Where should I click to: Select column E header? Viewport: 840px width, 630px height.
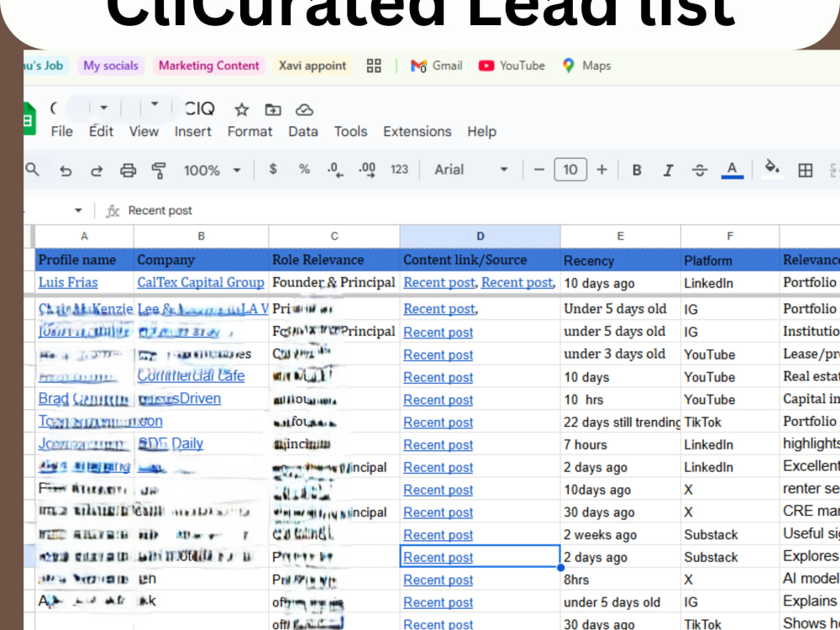[x=621, y=236]
